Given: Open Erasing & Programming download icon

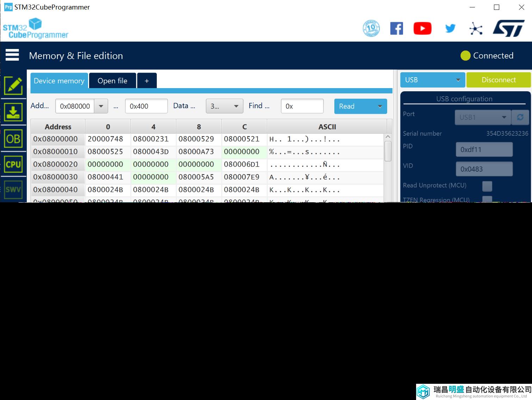Looking at the screenshot, I should pyautogui.click(x=13, y=112).
